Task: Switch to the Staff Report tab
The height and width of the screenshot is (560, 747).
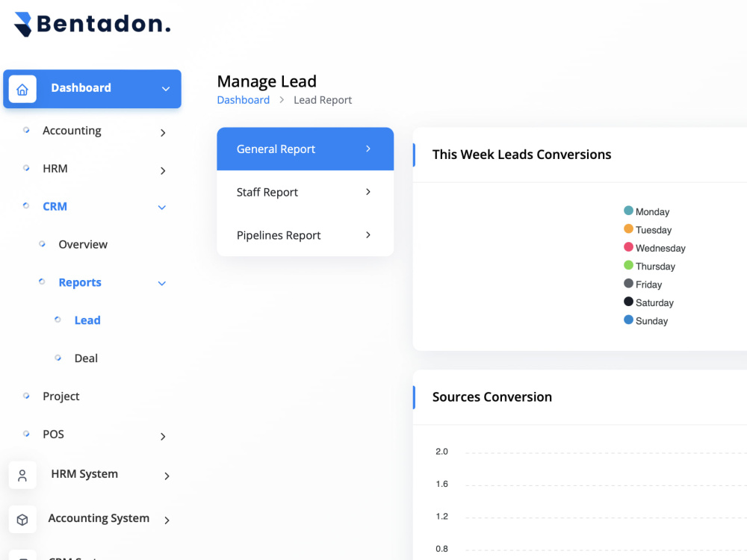Action: coord(306,192)
